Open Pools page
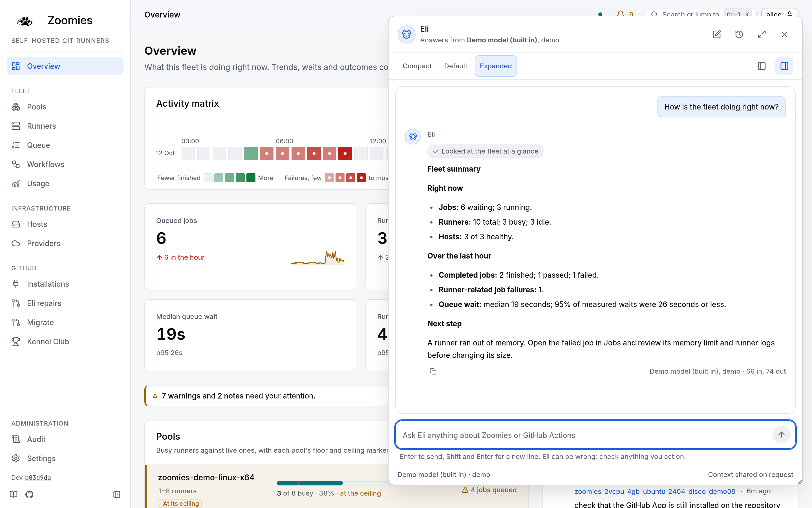Image resolution: width=812 pixels, height=508 pixels. tap(65, 107)
